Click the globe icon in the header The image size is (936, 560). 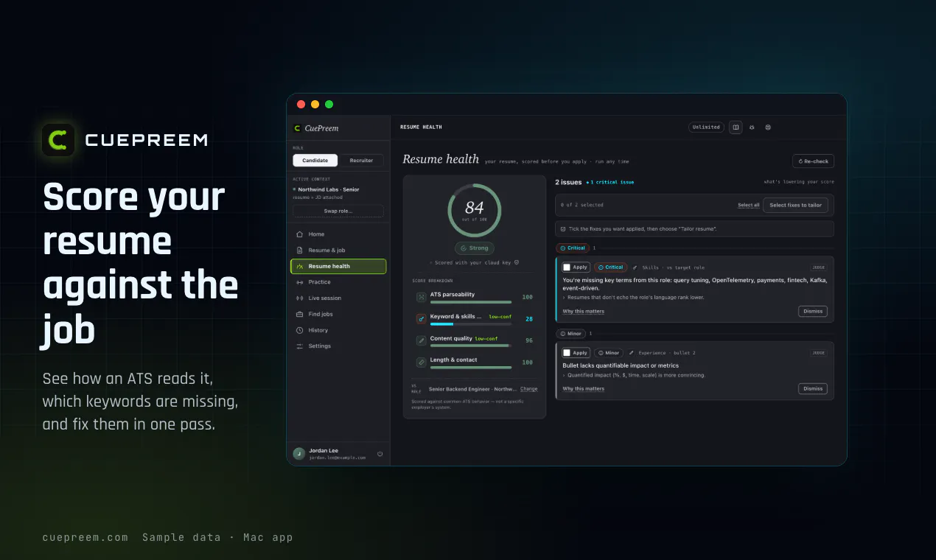click(768, 127)
